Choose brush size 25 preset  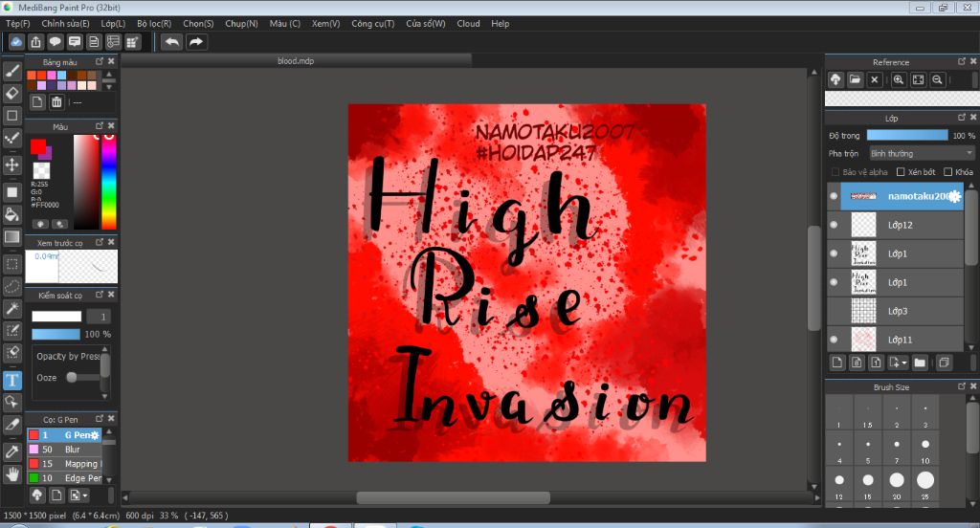[925, 484]
